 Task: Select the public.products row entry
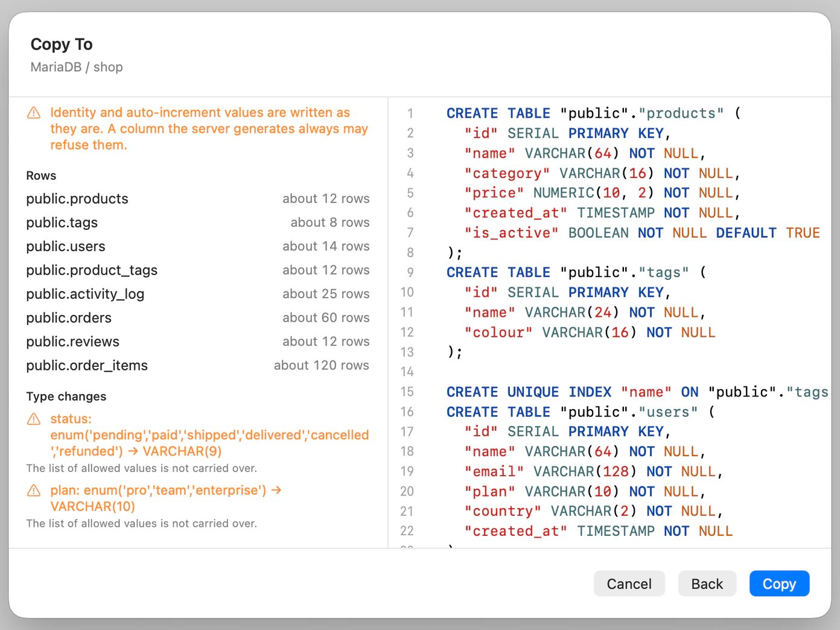click(198, 199)
